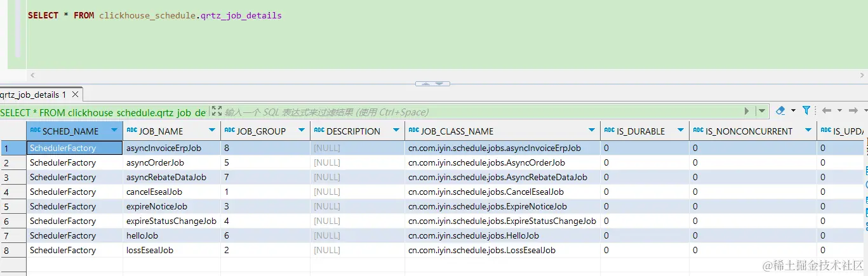Open IS_DURABLE column filter dropdown arrow
Screen dimensions: 868x276
point(681,130)
